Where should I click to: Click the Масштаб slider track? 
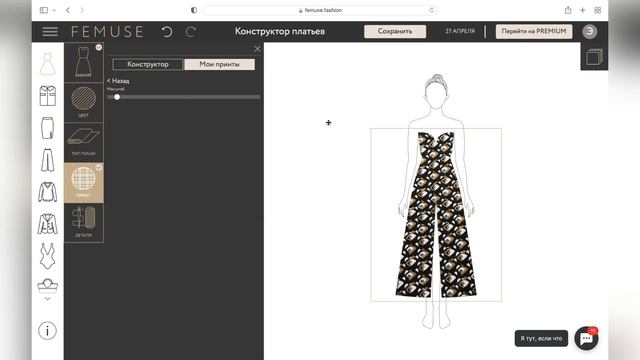tap(183, 97)
